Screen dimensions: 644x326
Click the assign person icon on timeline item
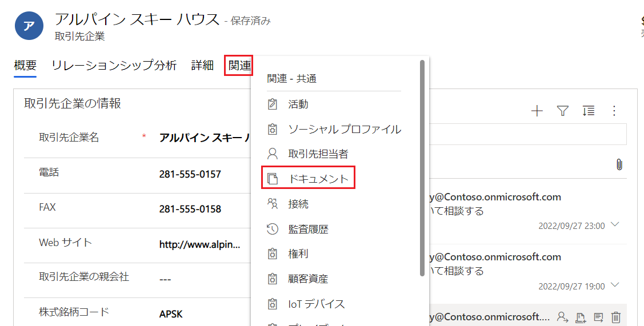[562, 317]
